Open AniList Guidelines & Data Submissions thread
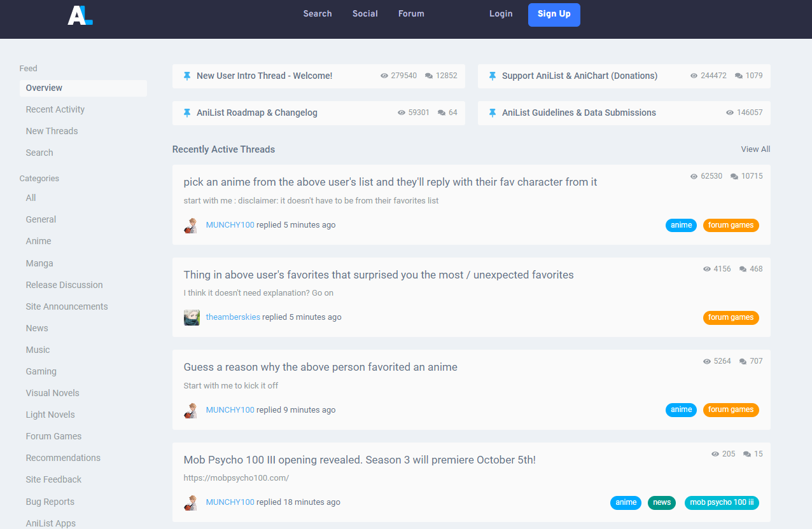 579,113
